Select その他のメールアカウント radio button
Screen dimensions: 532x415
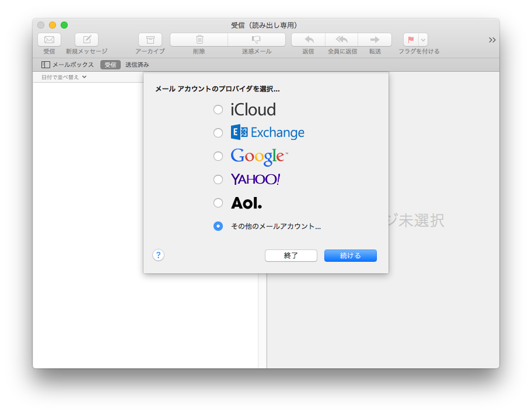pyautogui.click(x=218, y=226)
